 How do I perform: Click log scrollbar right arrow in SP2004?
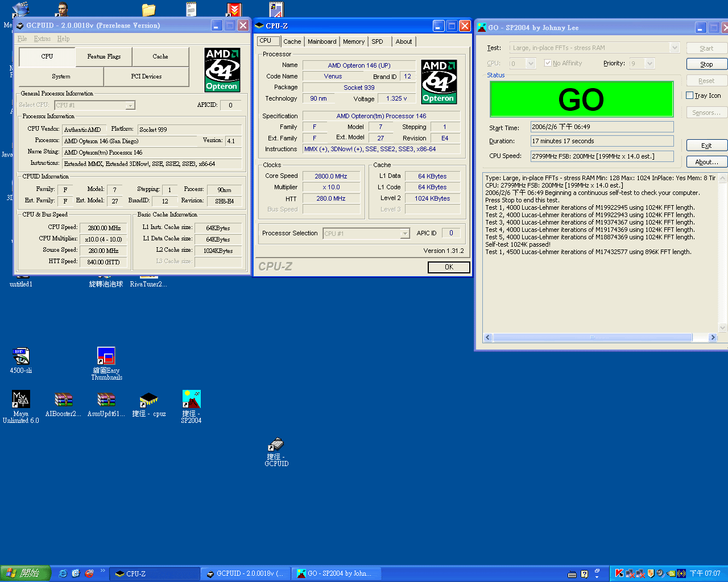[x=713, y=338]
